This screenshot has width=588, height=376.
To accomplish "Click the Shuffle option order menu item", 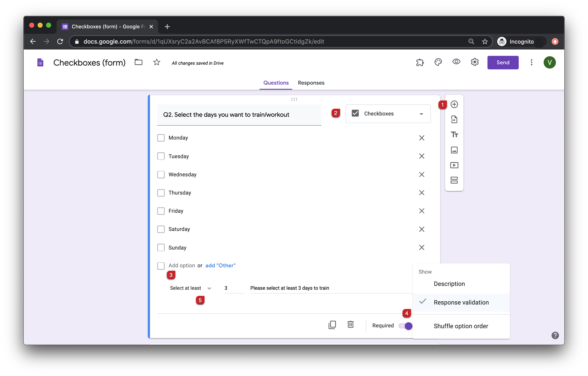I will click(x=461, y=326).
